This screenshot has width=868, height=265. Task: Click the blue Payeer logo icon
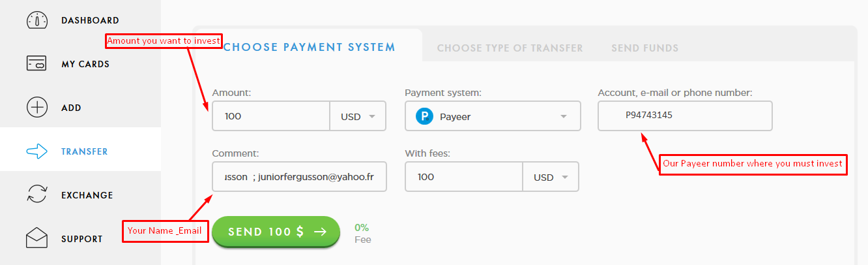point(425,116)
